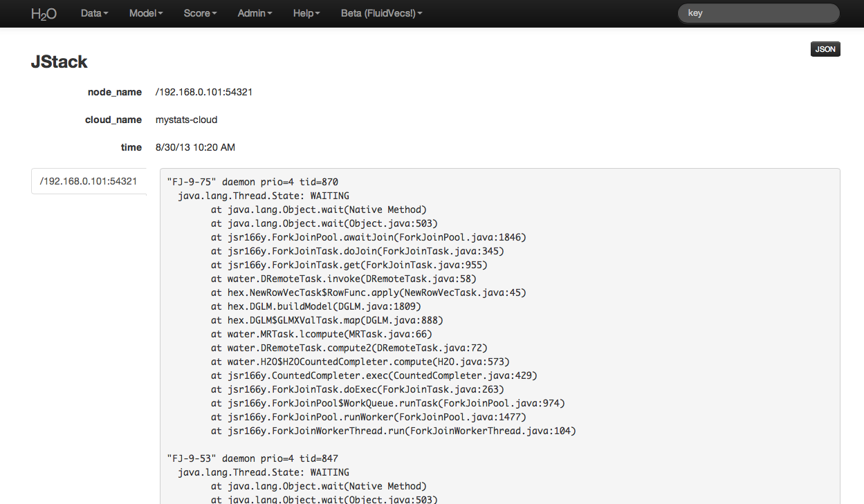Viewport: 864px width, 504px height.
Task: Click the key search field
Action: pos(758,13)
